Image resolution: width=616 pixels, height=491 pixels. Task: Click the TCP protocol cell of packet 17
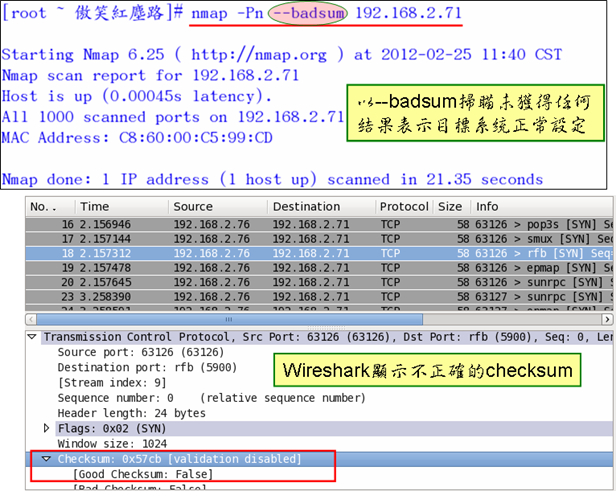pos(390,239)
